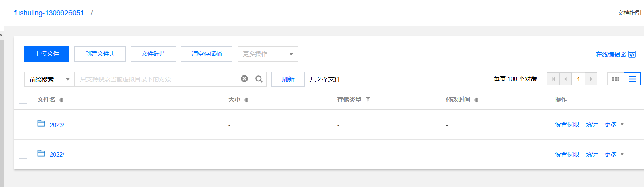Image resolution: width=644 pixels, height=187 pixels.
Task: Click the 上传文件 button
Action: point(47,54)
